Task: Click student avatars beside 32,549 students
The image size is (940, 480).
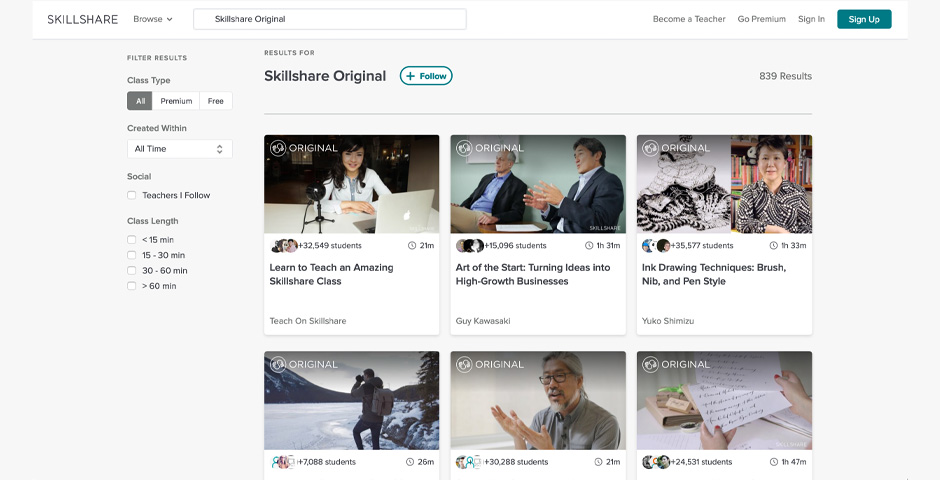Action: coord(284,246)
